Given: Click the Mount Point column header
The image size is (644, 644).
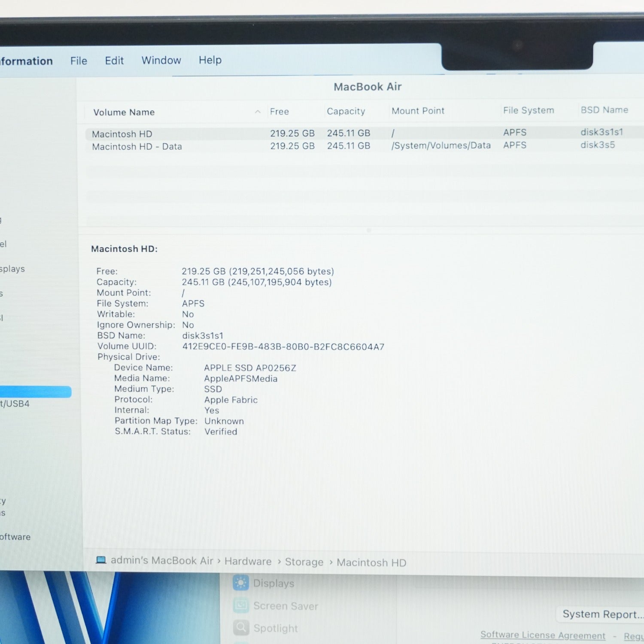Looking at the screenshot, I should (418, 111).
